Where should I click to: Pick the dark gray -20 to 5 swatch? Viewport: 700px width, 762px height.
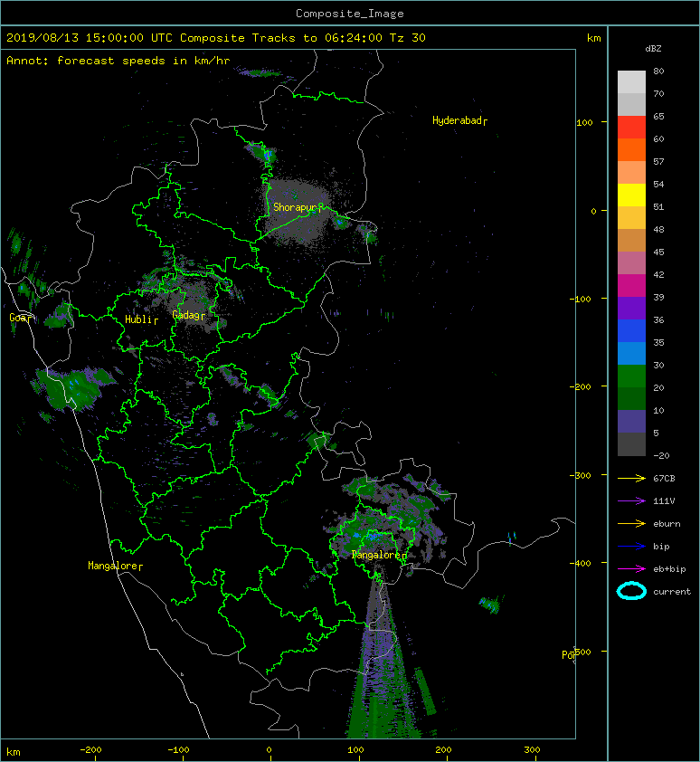click(x=631, y=443)
